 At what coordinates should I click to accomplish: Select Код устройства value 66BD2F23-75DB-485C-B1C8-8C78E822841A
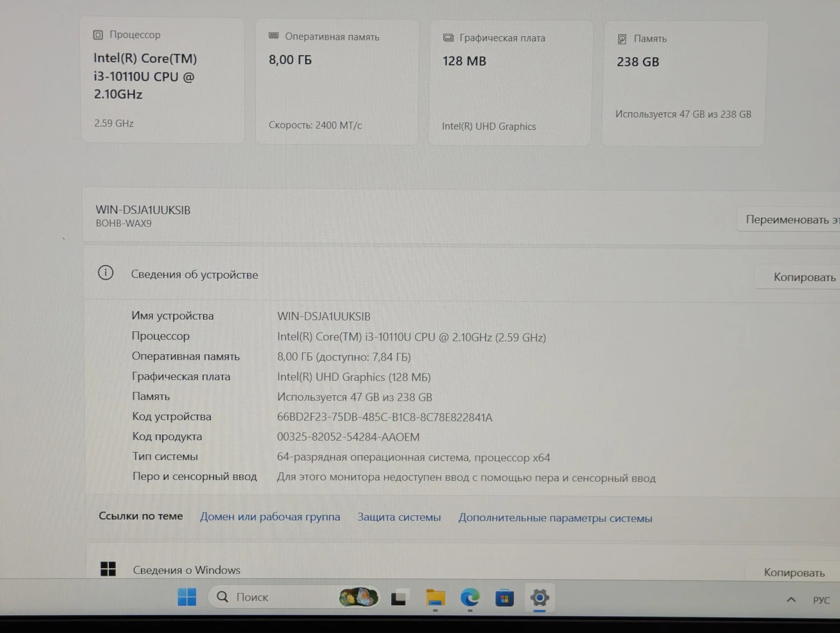[384, 417]
